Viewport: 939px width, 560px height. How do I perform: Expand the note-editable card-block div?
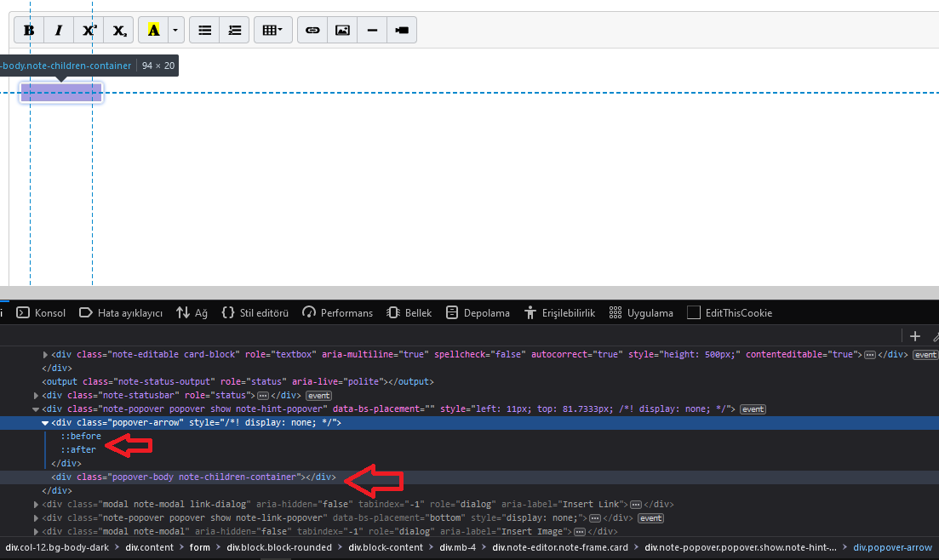click(x=45, y=354)
